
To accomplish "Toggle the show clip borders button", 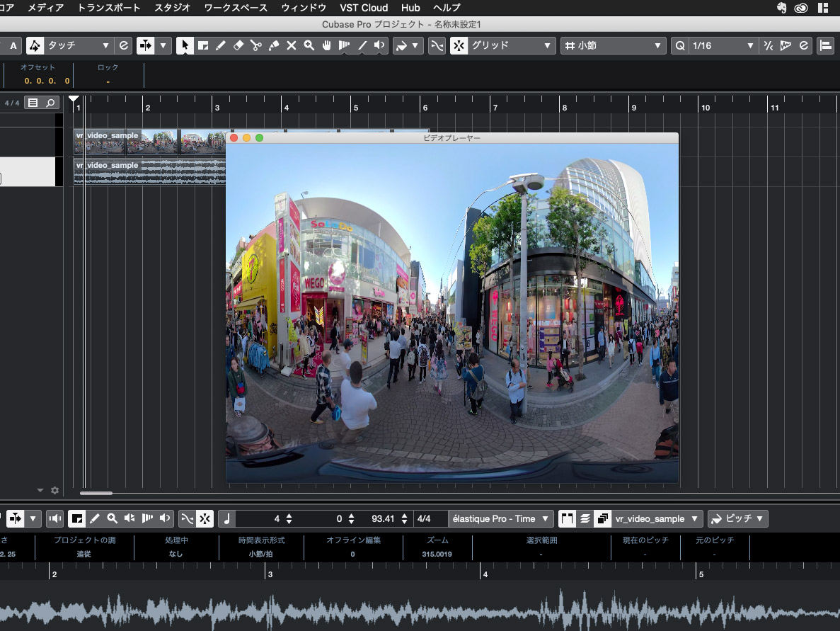I will (x=567, y=518).
